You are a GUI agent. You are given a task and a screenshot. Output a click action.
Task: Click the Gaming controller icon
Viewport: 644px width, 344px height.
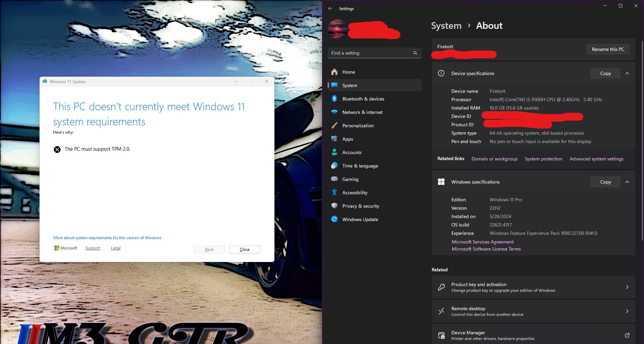[334, 179]
